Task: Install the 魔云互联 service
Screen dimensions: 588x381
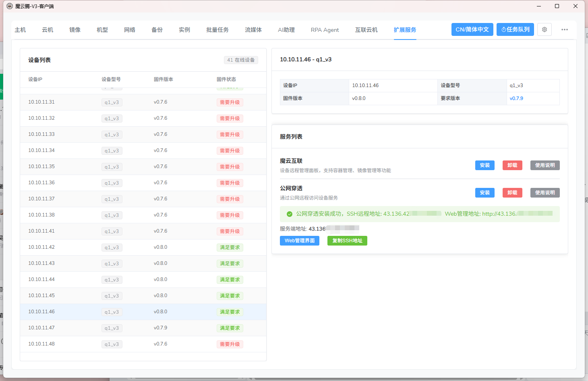Action: click(x=485, y=165)
